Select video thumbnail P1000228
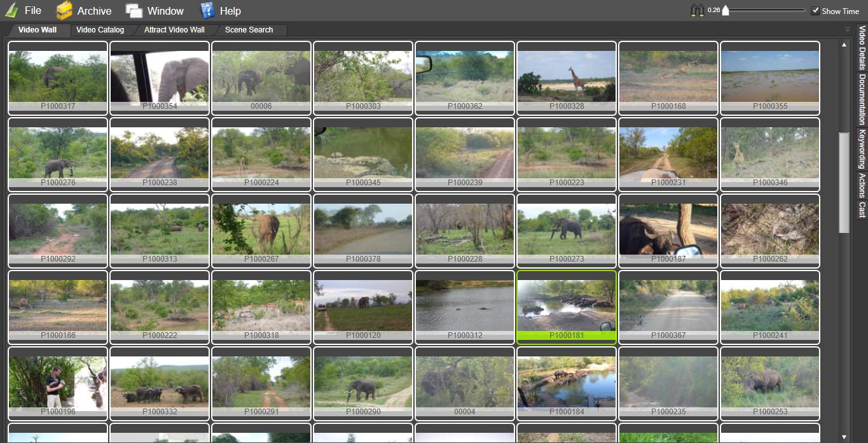Image resolution: width=868 pixels, height=443 pixels. tap(465, 231)
